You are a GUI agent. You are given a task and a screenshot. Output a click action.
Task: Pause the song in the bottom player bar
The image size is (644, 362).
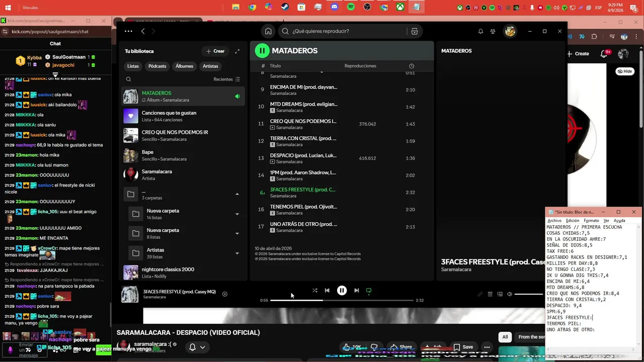coord(342,291)
